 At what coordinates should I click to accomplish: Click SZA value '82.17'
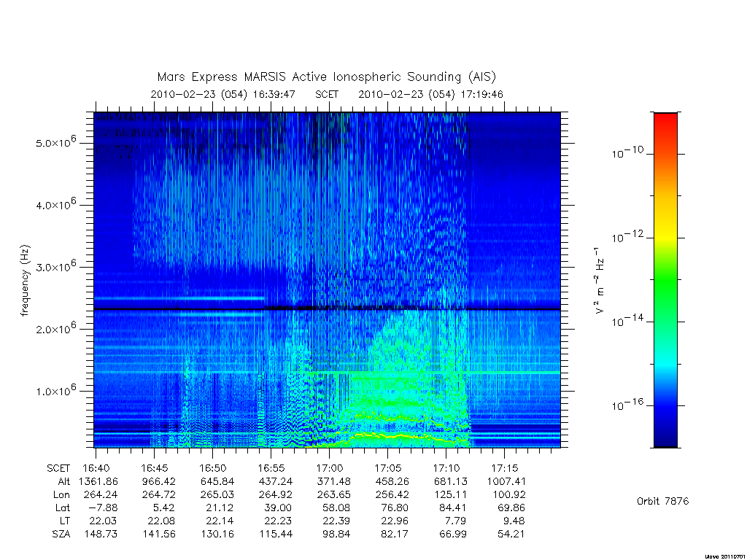coord(395,534)
